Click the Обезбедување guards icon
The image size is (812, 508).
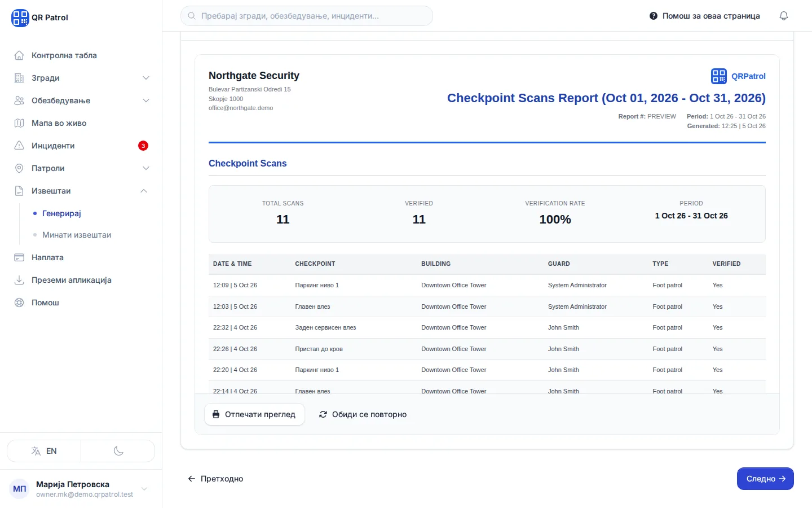(x=19, y=100)
